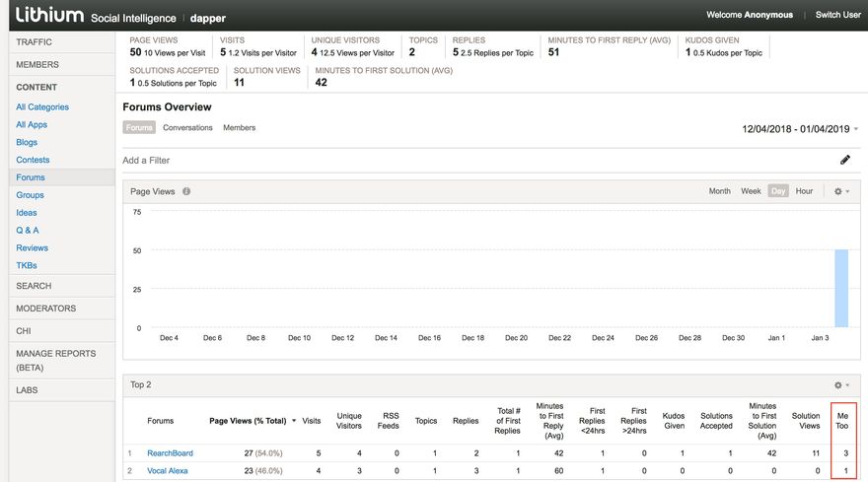Toggle sort arrow next to Page Views (% Total)
The height and width of the screenshot is (482, 868).
[294, 421]
